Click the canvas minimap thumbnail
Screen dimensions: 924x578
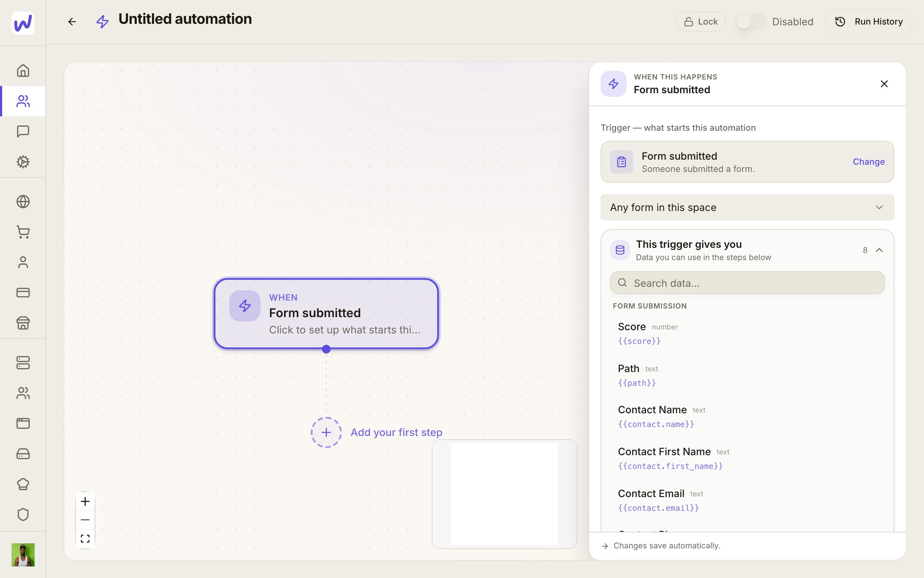coord(504,494)
